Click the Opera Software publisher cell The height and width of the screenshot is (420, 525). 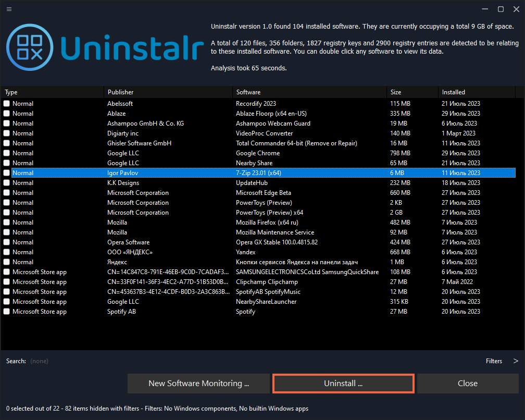tap(129, 242)
